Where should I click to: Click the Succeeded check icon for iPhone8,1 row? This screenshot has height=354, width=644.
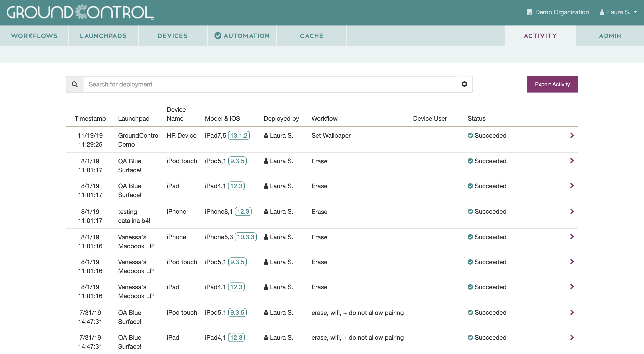coord(470,211)
